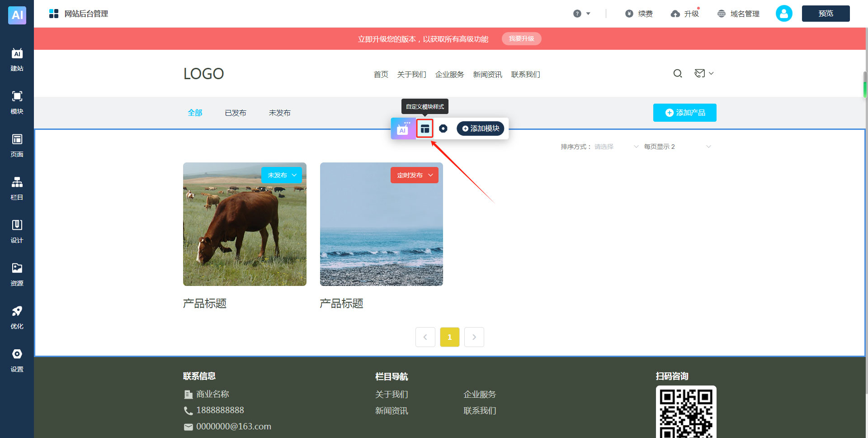Go to 联系我们 in site navigation

point(525,74)
